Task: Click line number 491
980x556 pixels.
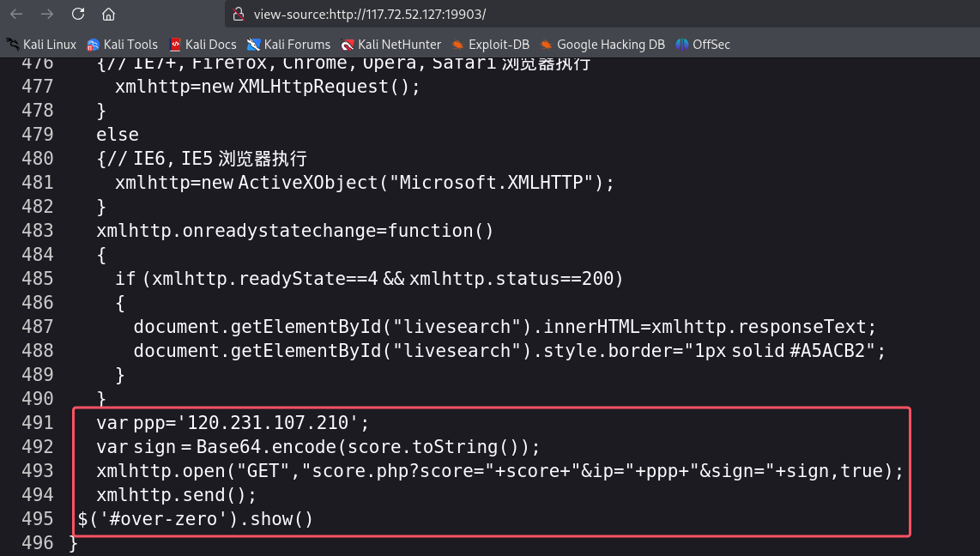Action: [38, 423]
